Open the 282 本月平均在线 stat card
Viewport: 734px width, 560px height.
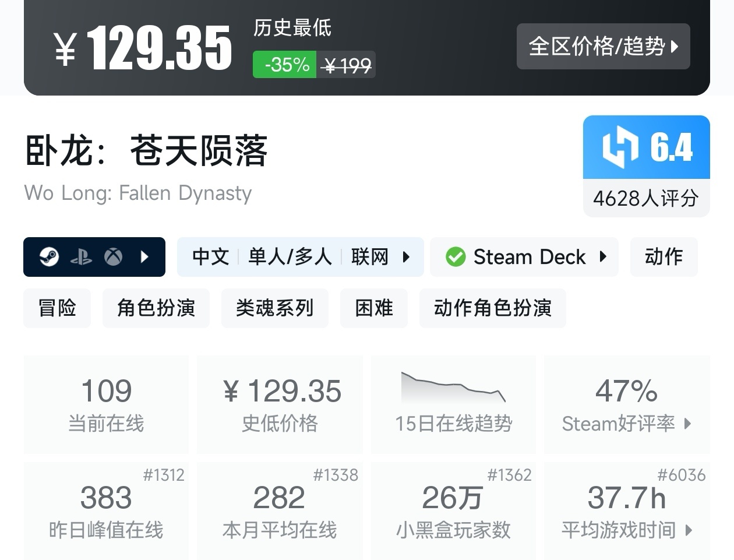(280, 510)
